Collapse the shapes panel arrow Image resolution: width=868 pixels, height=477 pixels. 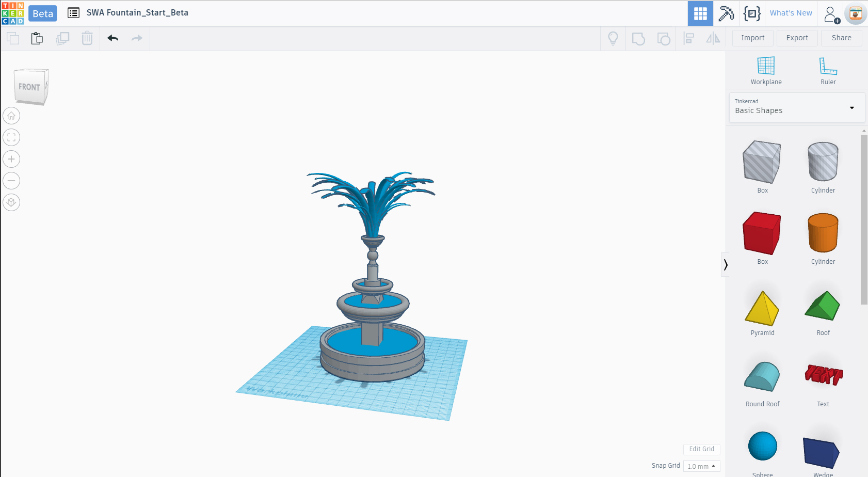point(725,265)
